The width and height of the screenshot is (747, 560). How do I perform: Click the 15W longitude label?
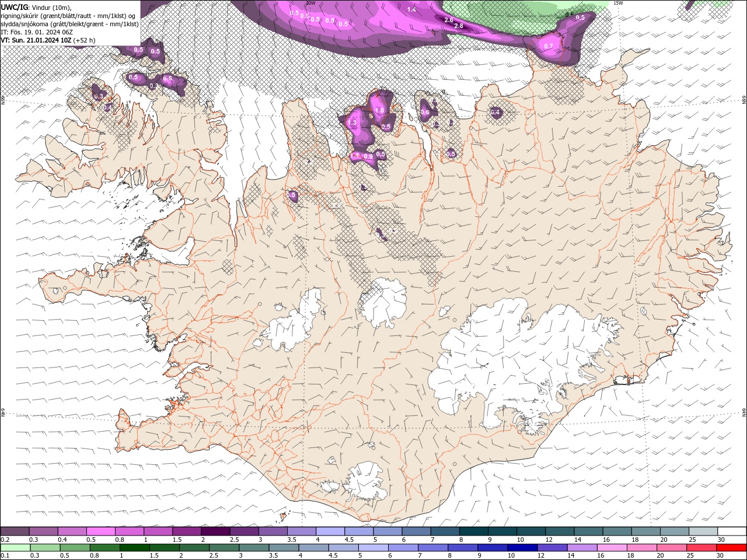(619, 3)
